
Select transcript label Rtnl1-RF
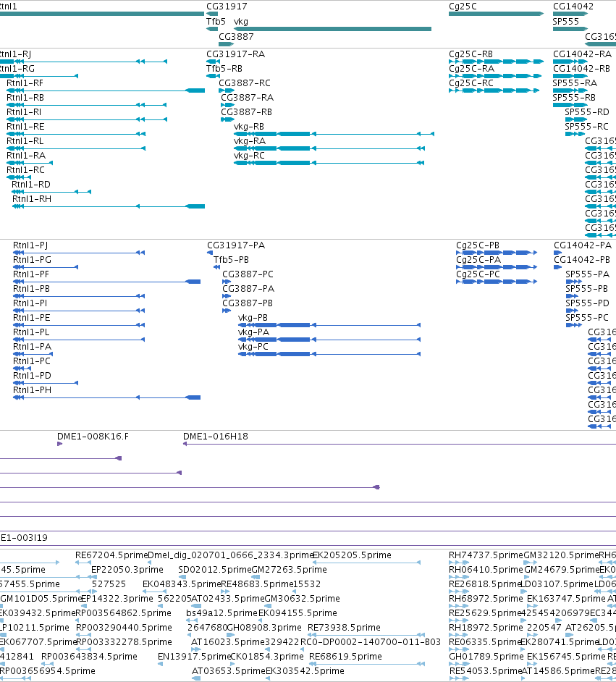coord(25,83)
